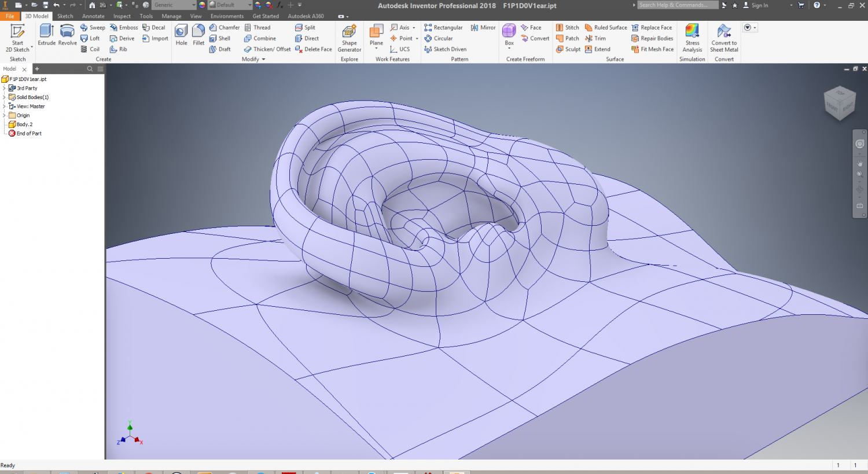Open the model browser options menu
This screenshot has width=868, height=474.
[100, 69]
